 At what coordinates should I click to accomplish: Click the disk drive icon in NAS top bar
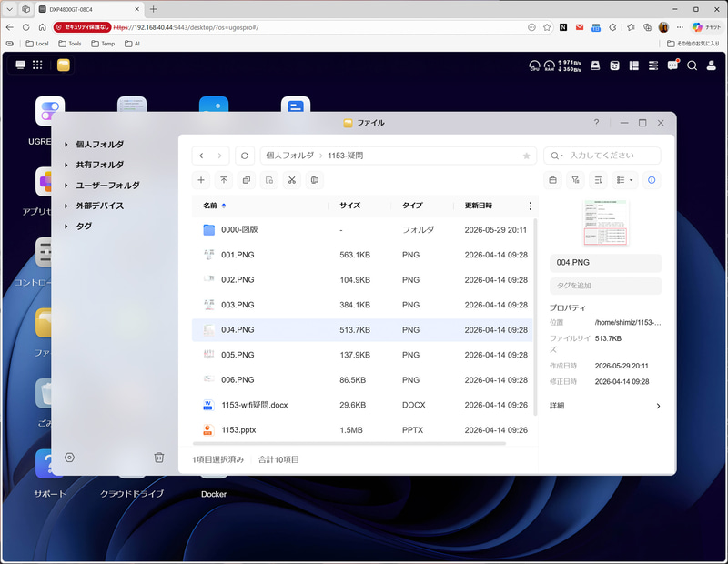tap(595, 65)
